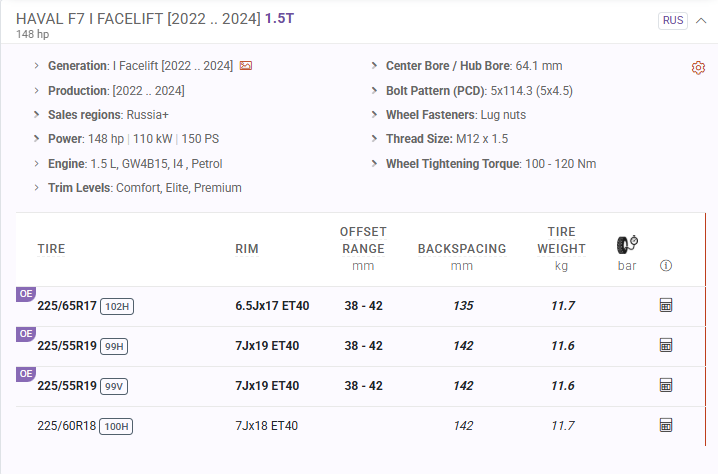Select the 225/65R17 tire size

click(67, 306)
